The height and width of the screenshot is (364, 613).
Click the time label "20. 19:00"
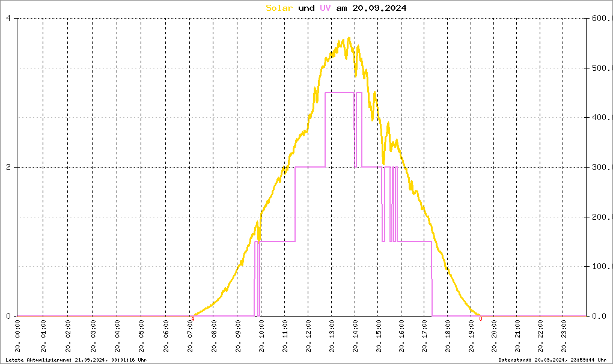[471, 336]
